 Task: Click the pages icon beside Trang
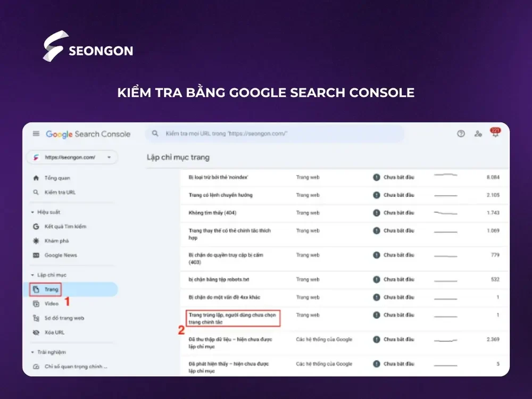tap(36, 289)
